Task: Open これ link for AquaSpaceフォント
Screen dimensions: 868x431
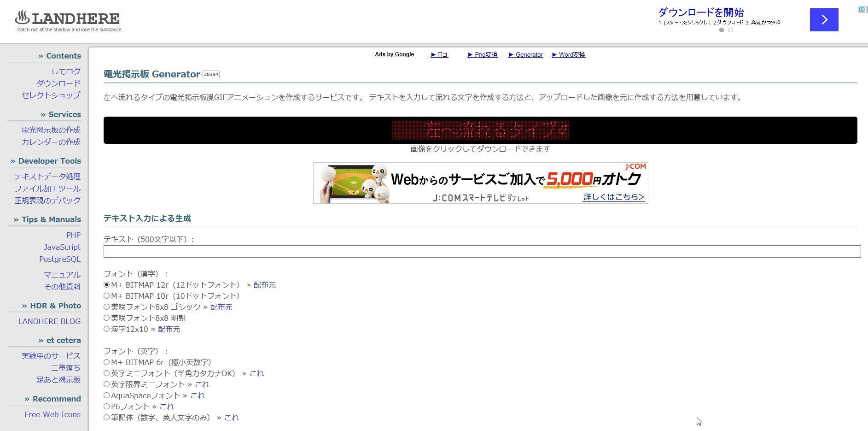Action: coord(198,396)
